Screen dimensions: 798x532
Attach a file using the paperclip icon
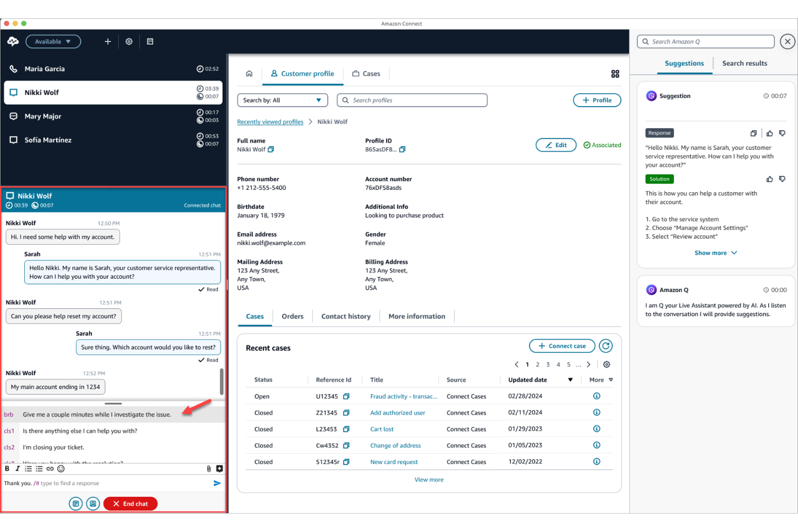coord(209,468)
